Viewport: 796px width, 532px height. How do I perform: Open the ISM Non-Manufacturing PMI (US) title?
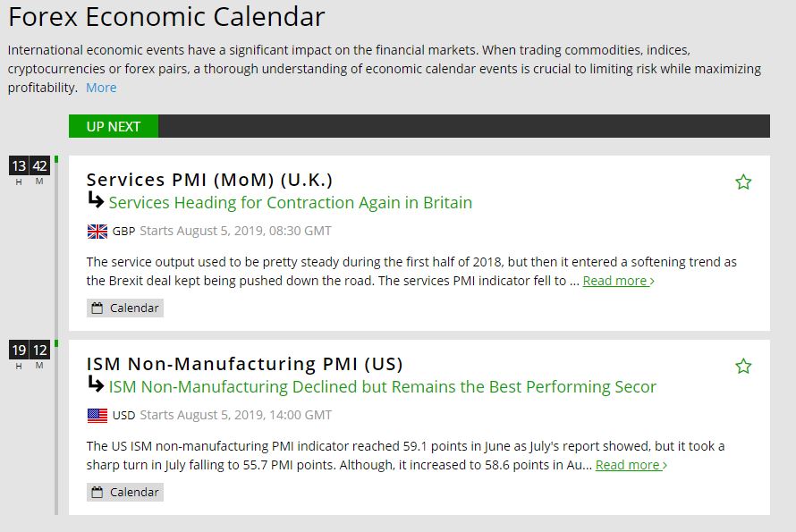tap(244, 364)
